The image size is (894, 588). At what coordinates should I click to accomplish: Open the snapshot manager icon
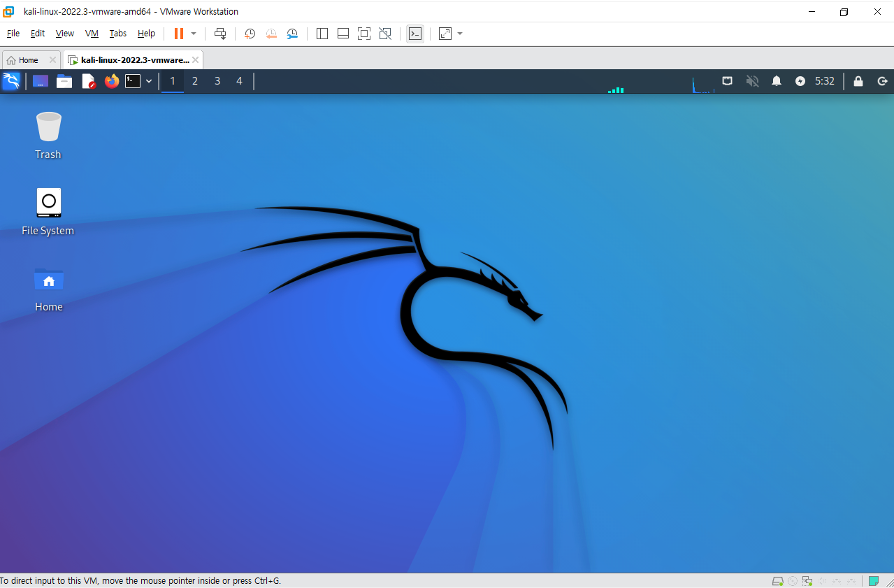pos(292,34)
